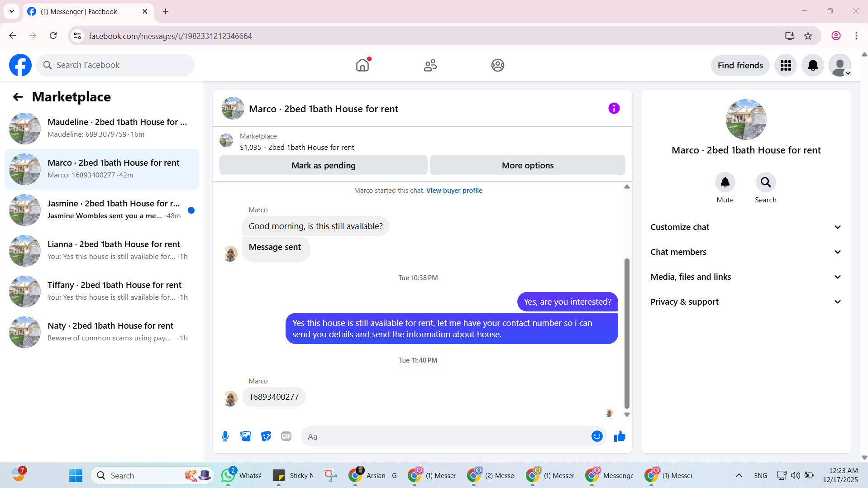This screenshot has width=868, height=488.
Task: Bookmark this page with the star icon
Action: (x=808, y=36)
